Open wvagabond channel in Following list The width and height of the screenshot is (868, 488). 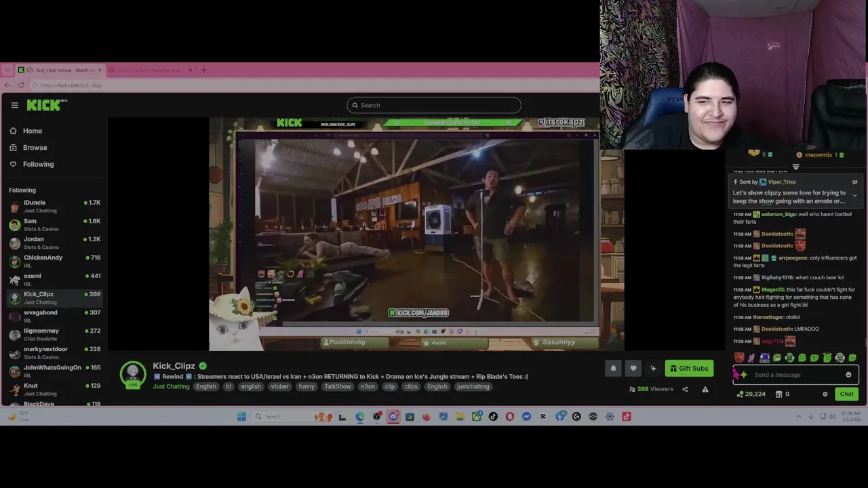click(54, 316)
